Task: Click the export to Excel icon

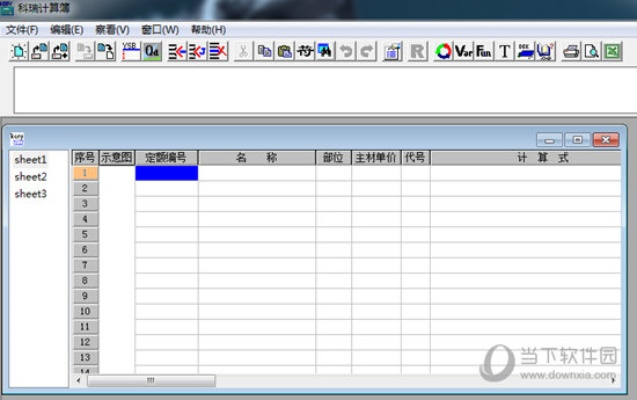Action: coord(612,51)
